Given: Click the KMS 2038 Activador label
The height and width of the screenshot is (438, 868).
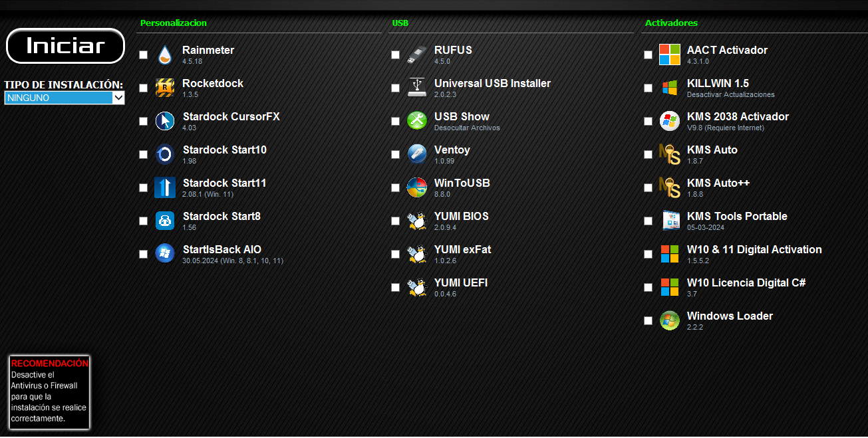Looking at the screenshot, I should [x=738, y=117].
